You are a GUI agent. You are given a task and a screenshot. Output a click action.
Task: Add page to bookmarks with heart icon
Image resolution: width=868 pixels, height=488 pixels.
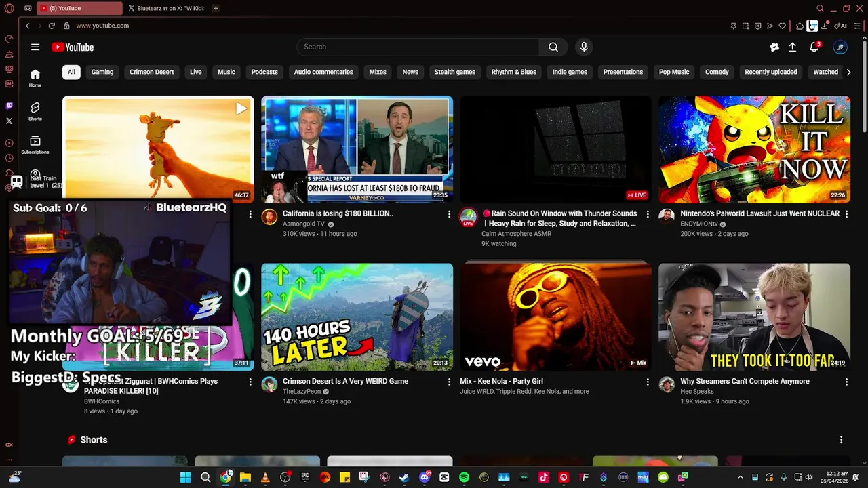(x=782, y=26)
